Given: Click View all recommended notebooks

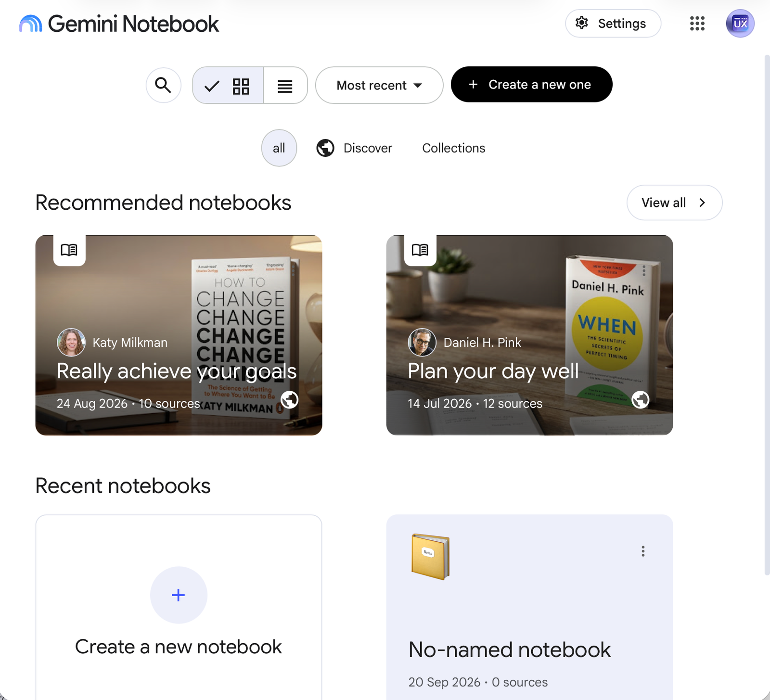Looking at the screenshot, I should tap(674, 203).
